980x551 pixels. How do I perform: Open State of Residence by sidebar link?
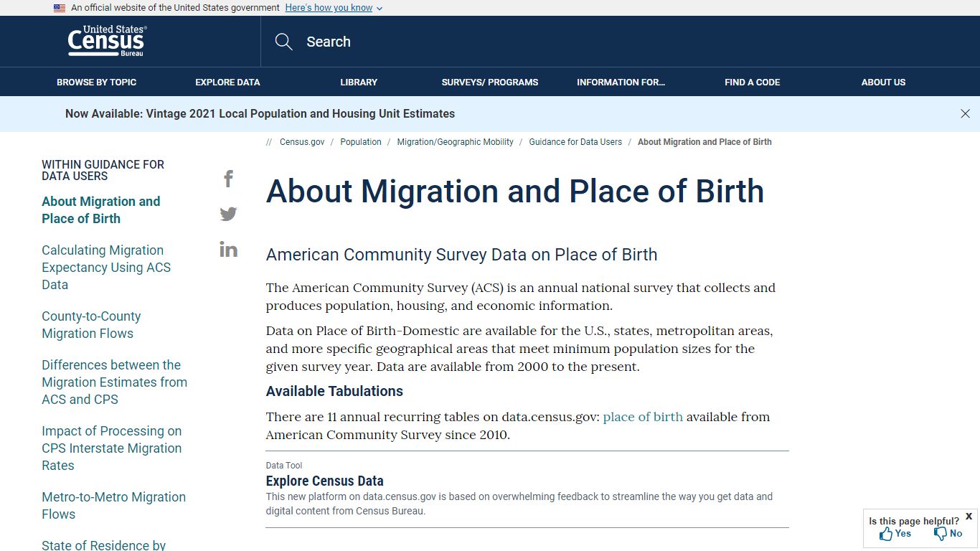(x=104, y=545)
